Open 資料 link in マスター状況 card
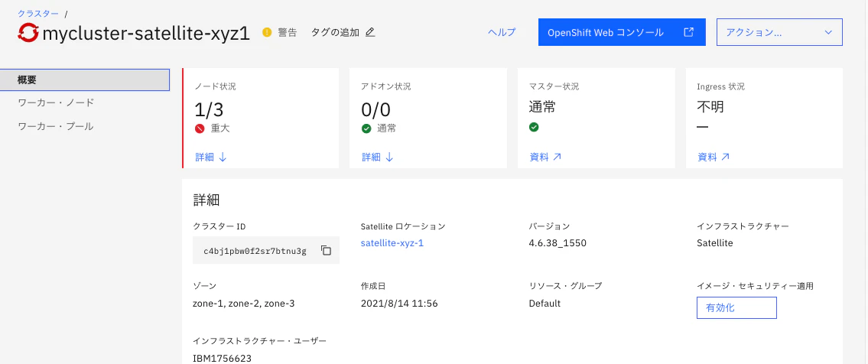 [x=545, y=157]
